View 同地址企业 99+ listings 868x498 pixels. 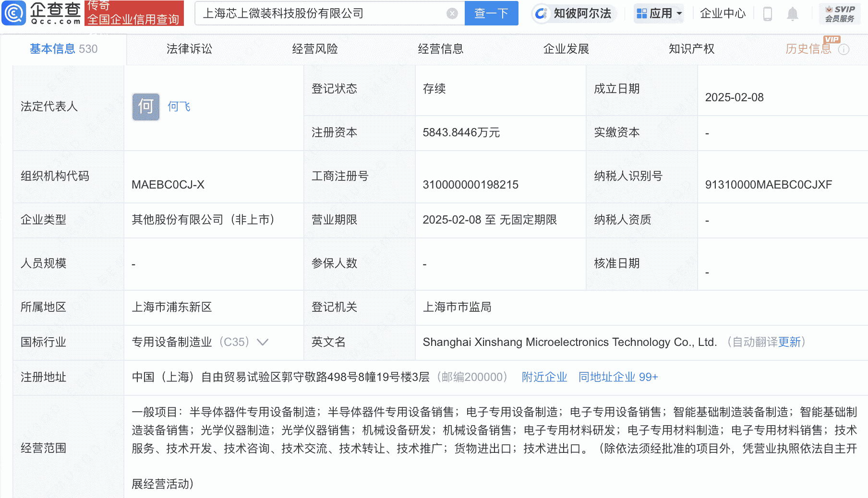coord(618,378)
